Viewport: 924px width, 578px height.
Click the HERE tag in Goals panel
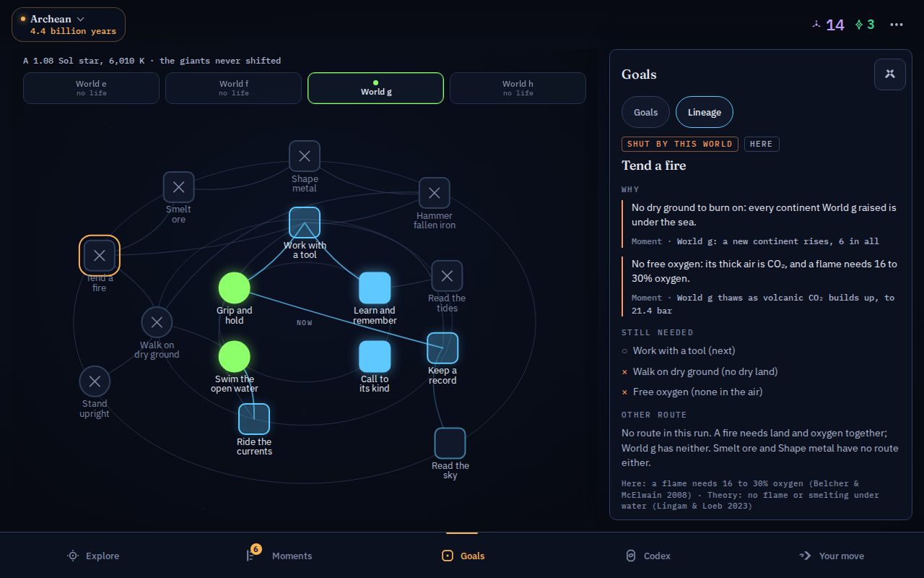(762, 144)
